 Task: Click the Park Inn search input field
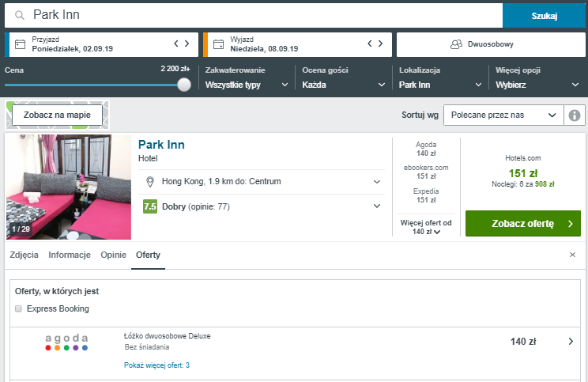[254, 15]
